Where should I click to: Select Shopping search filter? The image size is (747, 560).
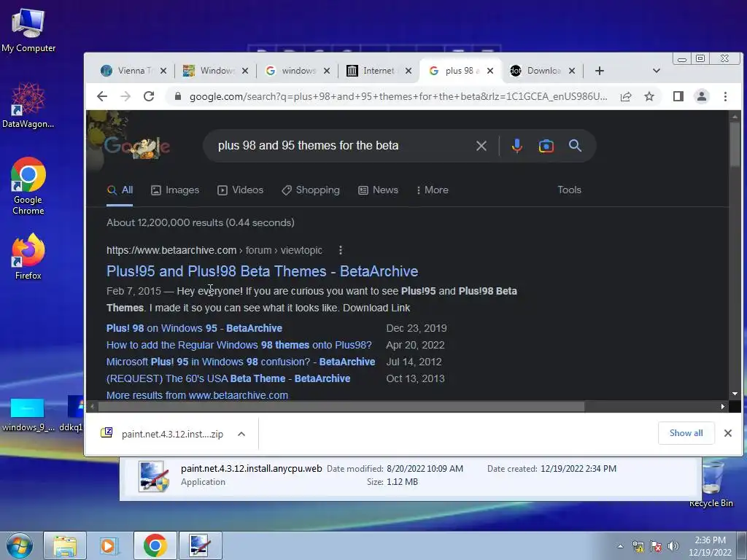[310, 190]
